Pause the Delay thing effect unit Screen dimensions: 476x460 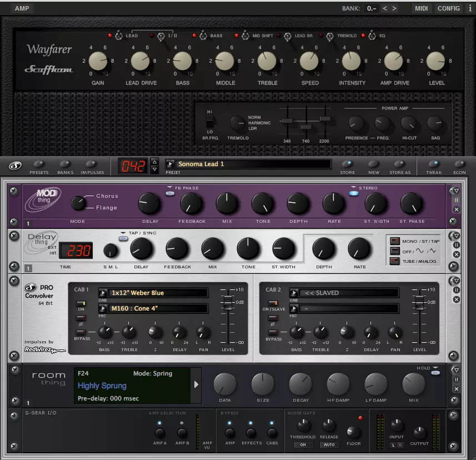[456, 245]
